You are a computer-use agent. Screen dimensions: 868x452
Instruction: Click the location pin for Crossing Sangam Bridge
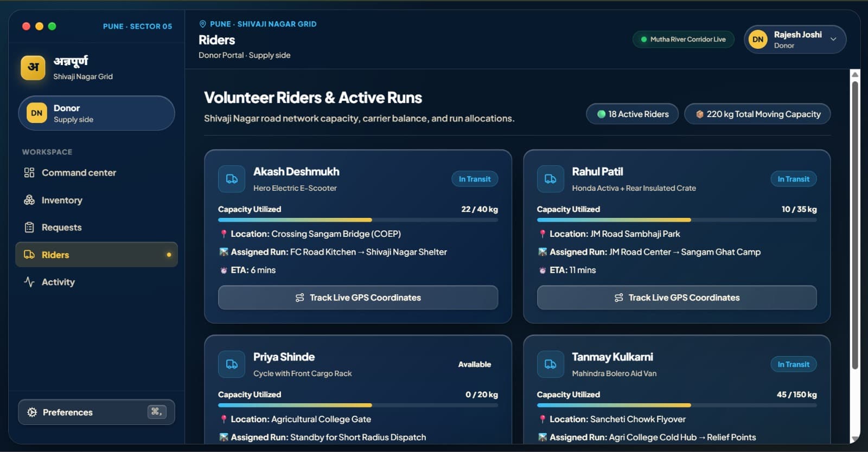(x=224, y=234)
